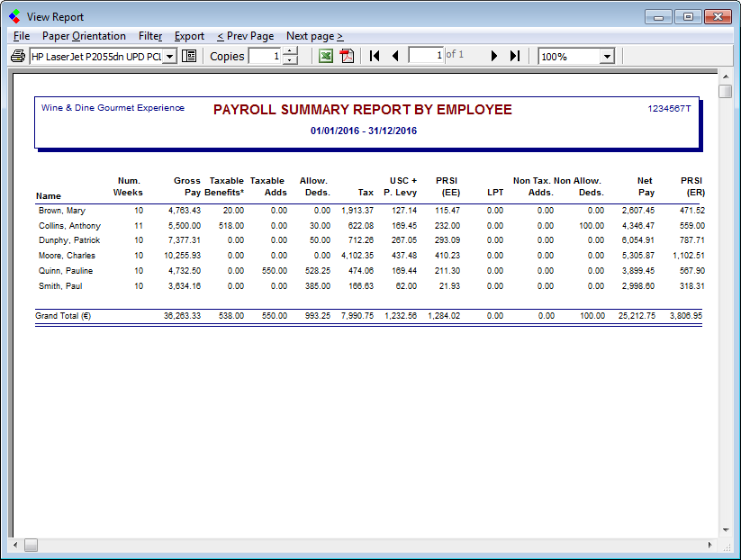Open the Export menu
Image resolution: width=741 pixels, height=560 pixels.
(189, 36)
